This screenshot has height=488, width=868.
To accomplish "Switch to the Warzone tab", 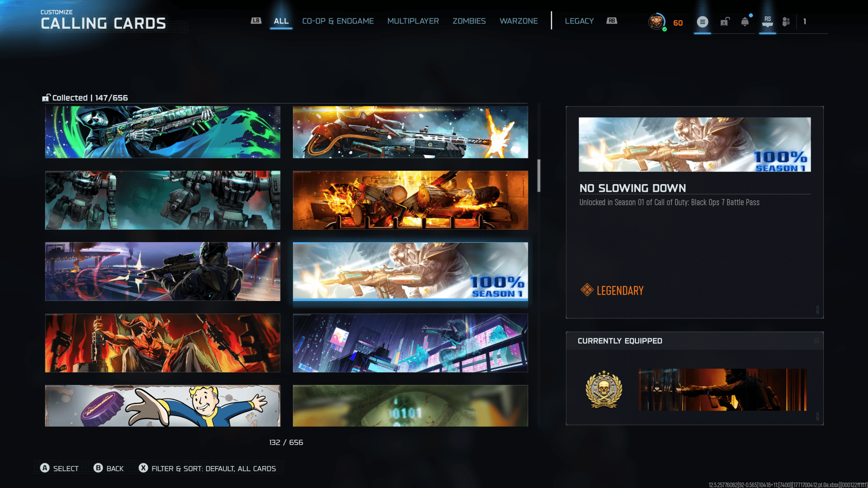I will click(519, 21).
